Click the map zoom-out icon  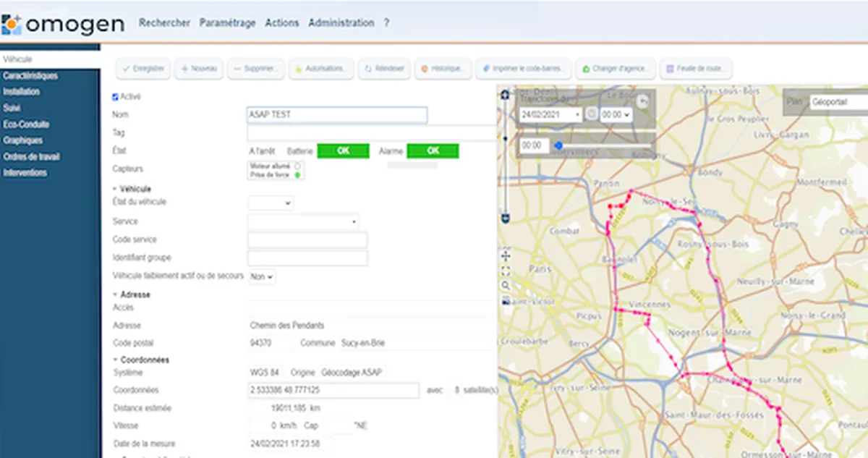coord(505,216)
